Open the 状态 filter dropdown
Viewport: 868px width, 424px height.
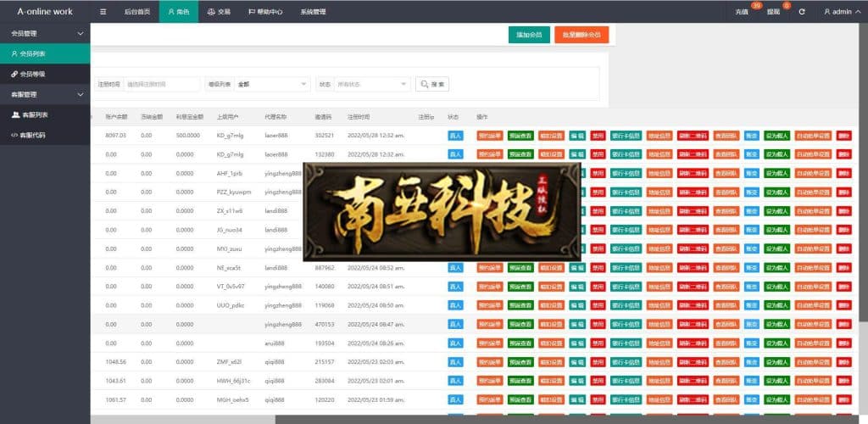pos(373,84)
